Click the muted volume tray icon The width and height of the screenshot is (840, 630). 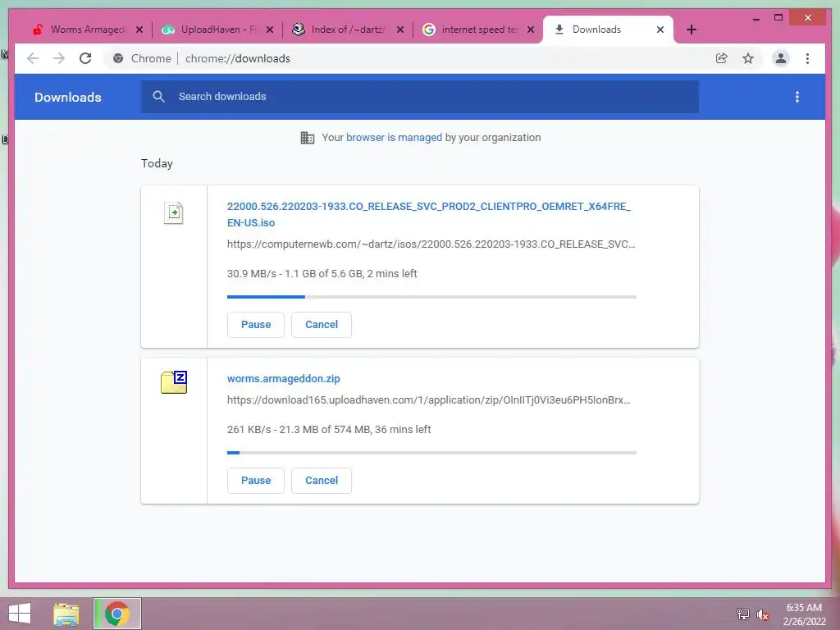(x=762, y=614)
